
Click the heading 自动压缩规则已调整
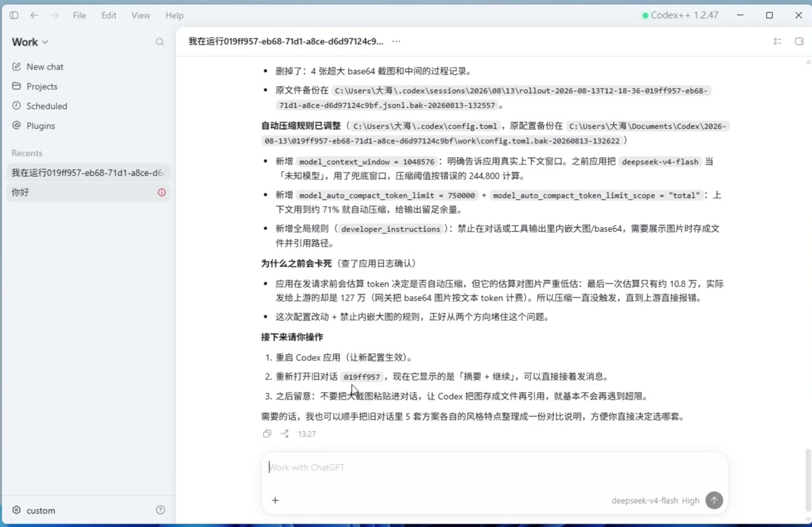(301, 126)
